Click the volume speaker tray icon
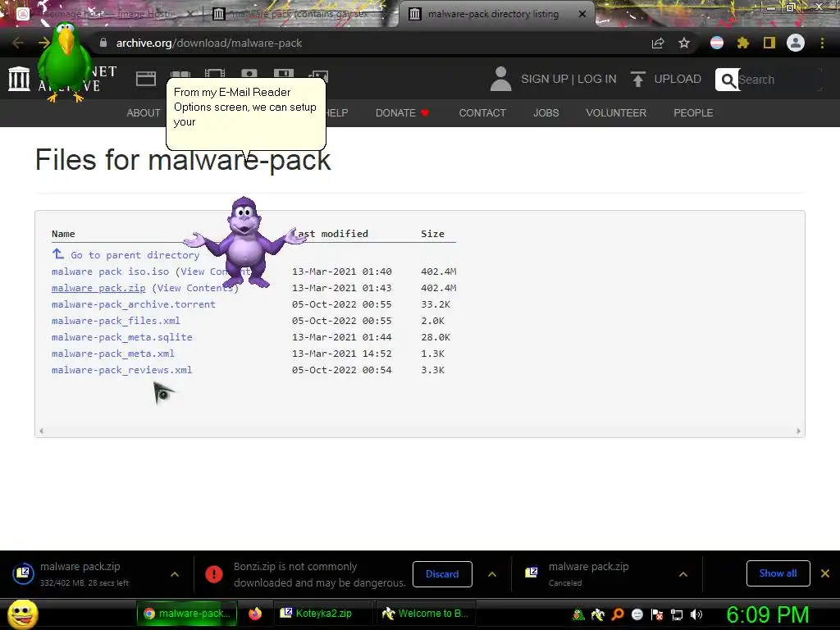Image resolution: width=840 pixels, height=630 pixels. tap(696, 614)
